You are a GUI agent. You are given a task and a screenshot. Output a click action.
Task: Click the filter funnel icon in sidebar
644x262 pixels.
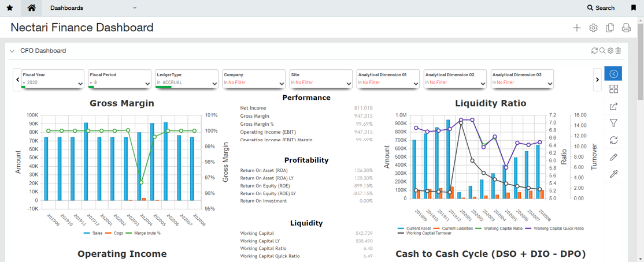pos(613,123)
